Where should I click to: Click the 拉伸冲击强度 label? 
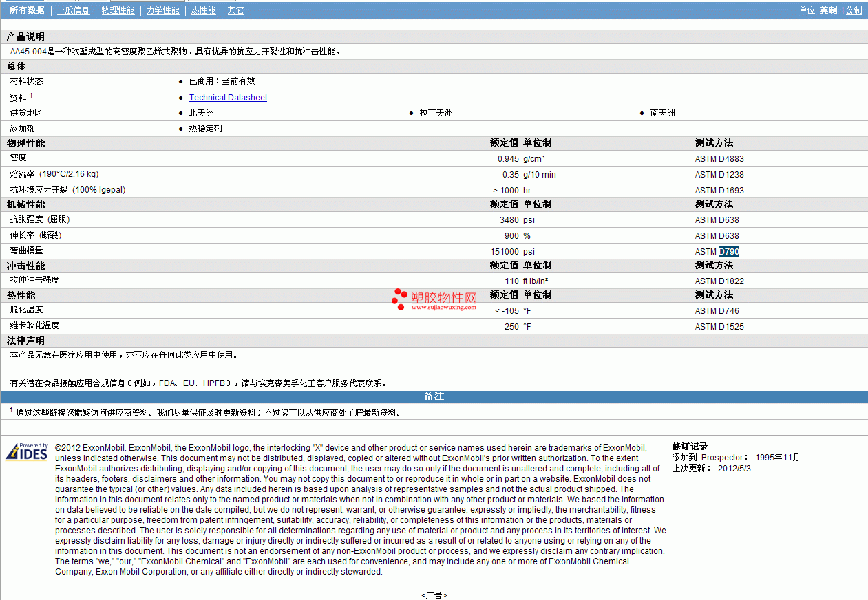(x=34, y=281)
